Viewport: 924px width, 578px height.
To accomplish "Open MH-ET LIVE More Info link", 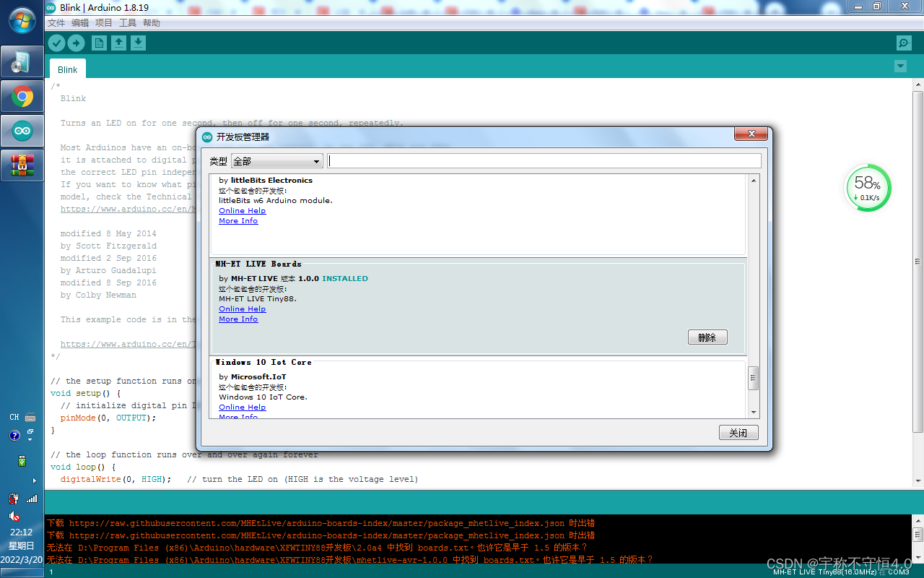I will [238, 319].
